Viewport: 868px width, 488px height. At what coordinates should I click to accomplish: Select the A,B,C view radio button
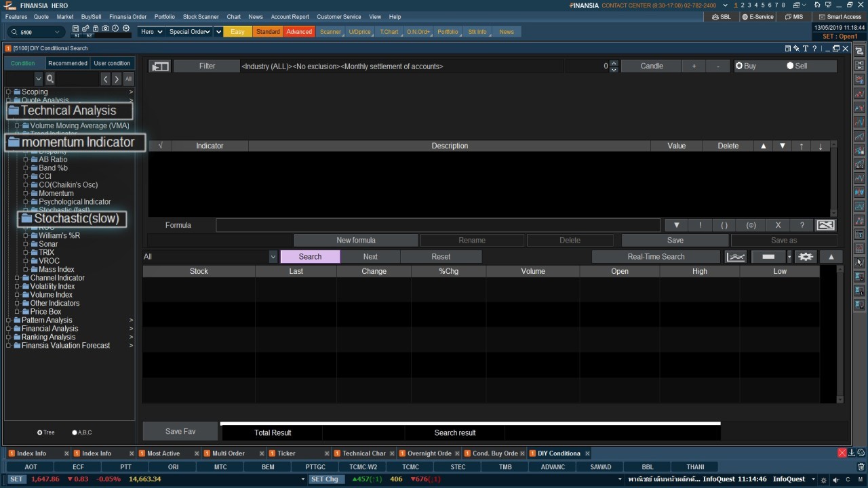pyautogui.click(x=75, y=432)
